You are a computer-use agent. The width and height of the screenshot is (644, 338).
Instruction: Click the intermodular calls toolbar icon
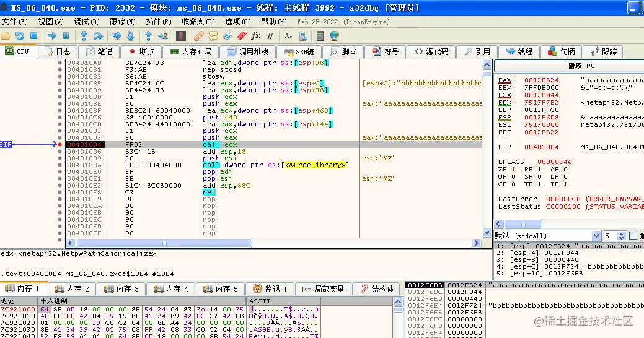[x=303, y=36]
